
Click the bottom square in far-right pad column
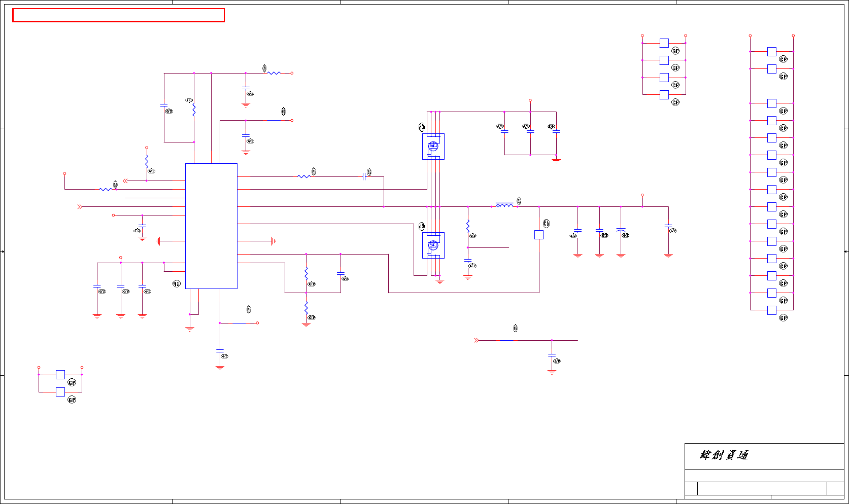tap(772, 310)
